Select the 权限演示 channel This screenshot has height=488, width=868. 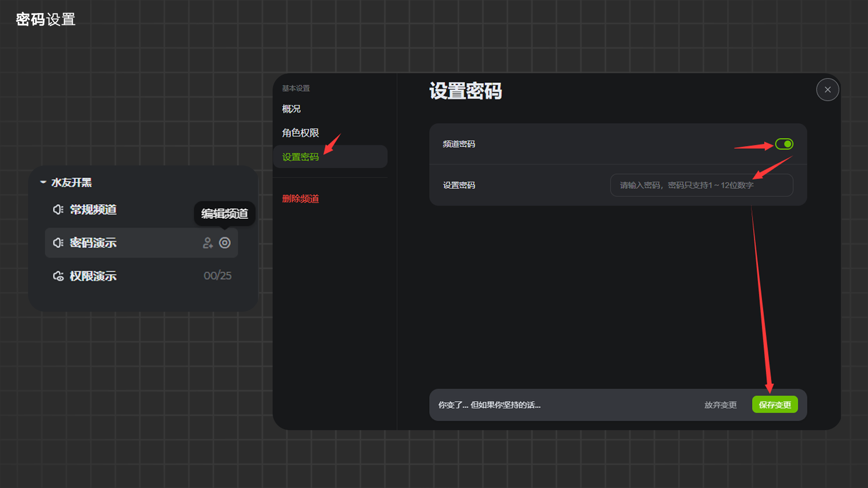pyautogui.click(x=93, y=276)
